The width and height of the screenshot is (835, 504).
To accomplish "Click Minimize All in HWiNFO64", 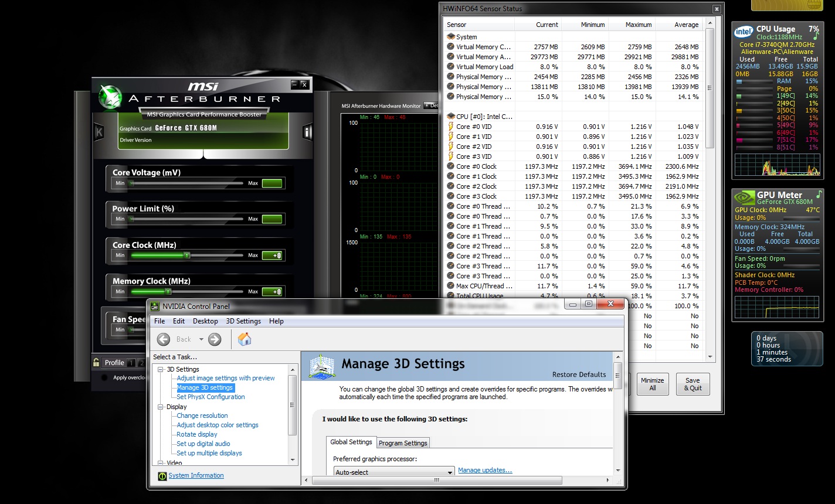I will click(652, 384).
